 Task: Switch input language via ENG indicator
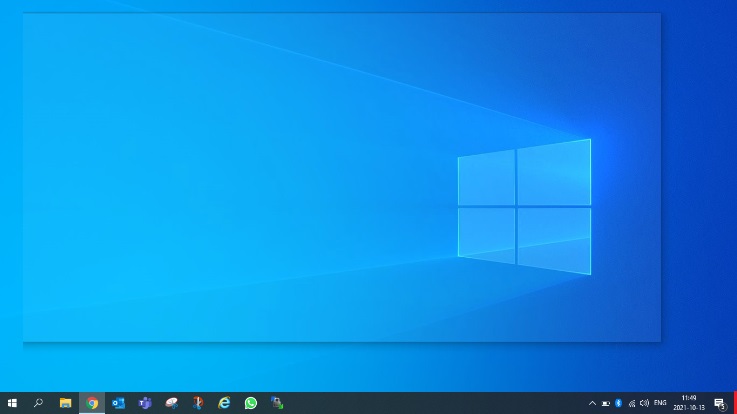click(x=660, y=403)
